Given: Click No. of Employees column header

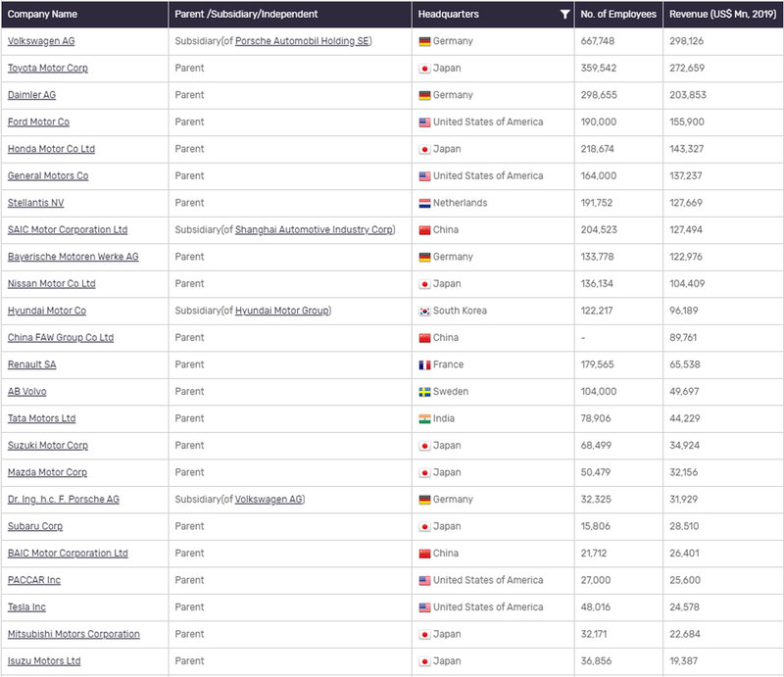Looking at the screenshot, I should (x=618, y=14).
